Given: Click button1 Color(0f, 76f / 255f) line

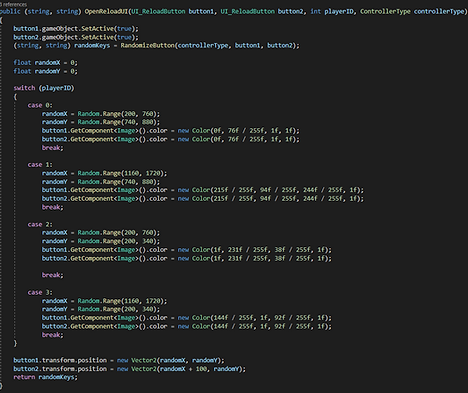Looking at the screenshot, I should click(171, 130).
